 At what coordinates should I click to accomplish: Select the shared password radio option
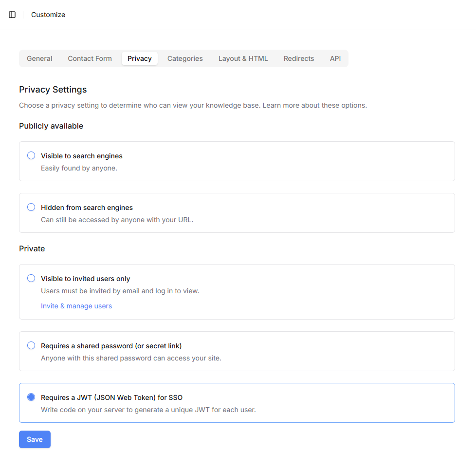[31, 345]
